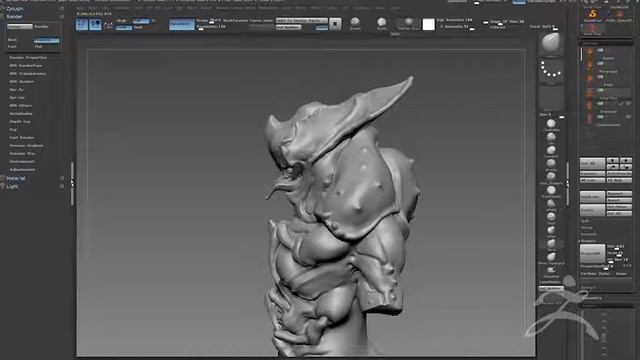This screenshot has width=640, height=360.
Task: Select the ClayBuildup brush icon
Action: [x=551, y=124]
